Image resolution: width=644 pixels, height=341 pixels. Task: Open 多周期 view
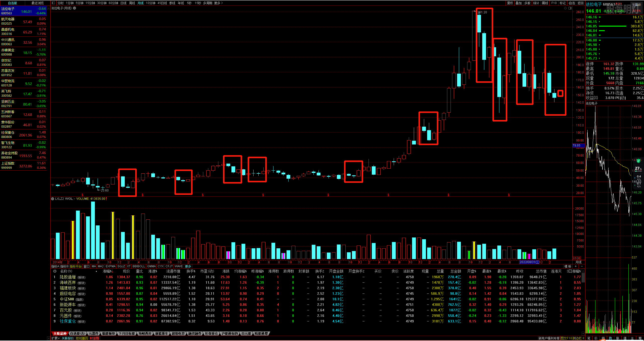pos(208,3)
